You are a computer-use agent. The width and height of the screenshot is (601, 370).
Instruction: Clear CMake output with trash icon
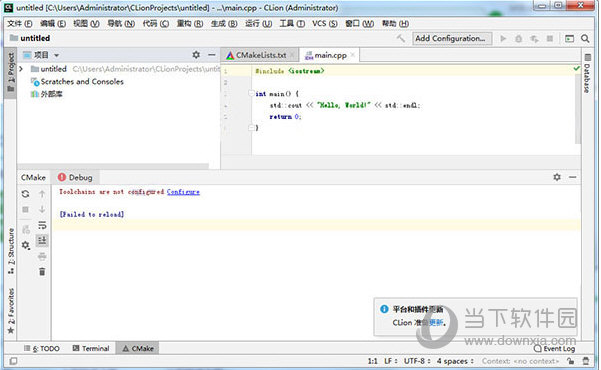(42, 272)
